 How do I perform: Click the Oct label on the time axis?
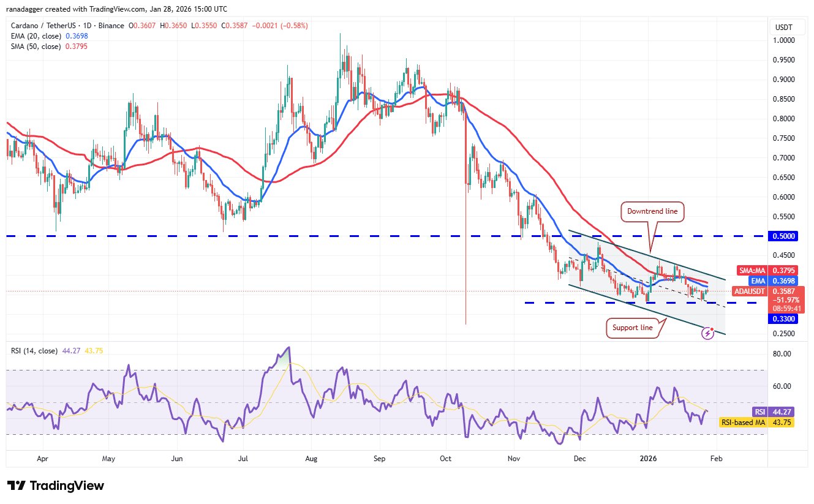click(445, 457)
